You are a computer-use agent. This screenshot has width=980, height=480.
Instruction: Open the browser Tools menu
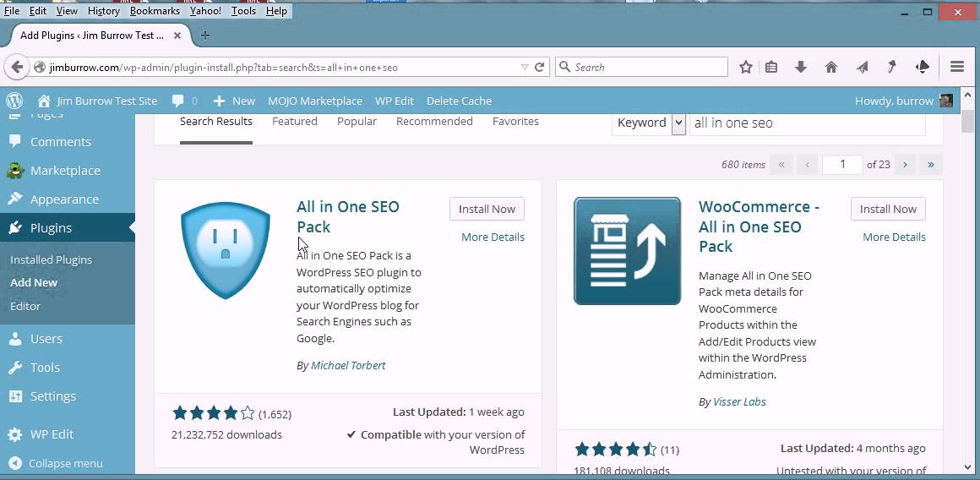point(244,11)
